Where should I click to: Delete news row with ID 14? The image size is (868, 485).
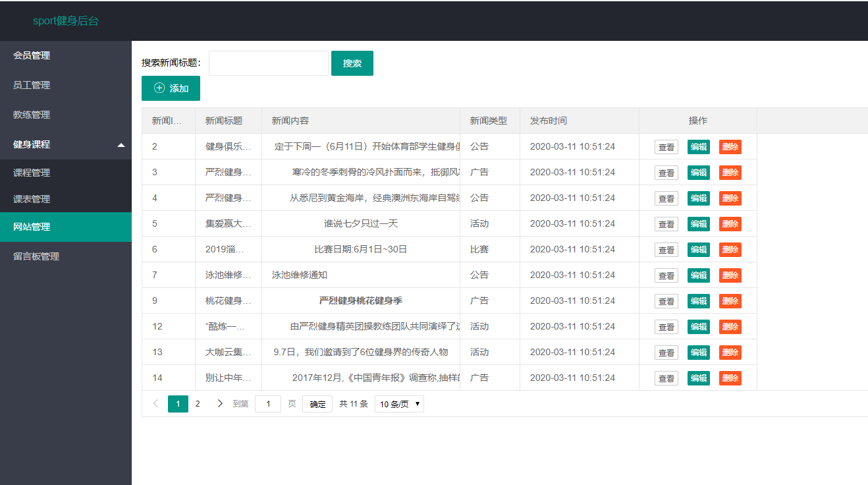(730, 378)
